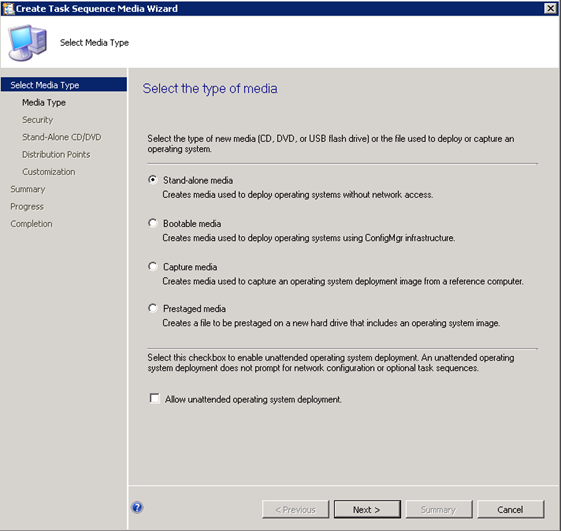Screen dimensions: 561x531
Task: Go to Media Type in the sidebar
Action: coord(44,103)
